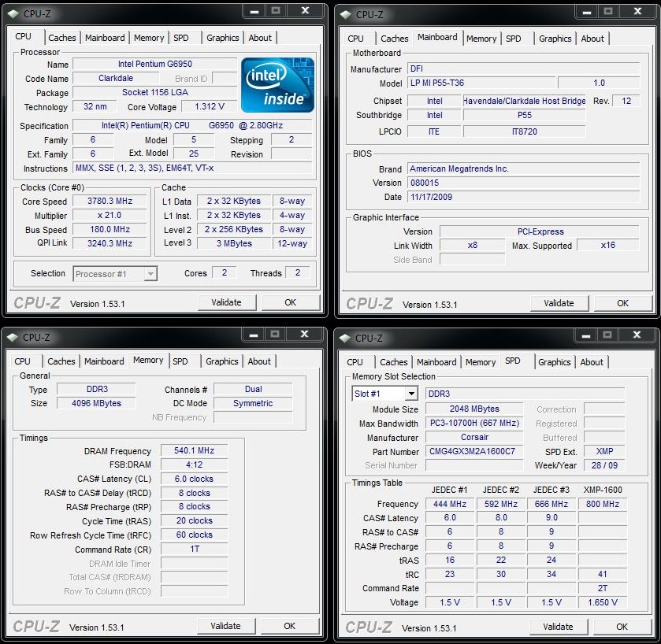
Task: Open Graphics tab in the Memory Slot Selection window
Action: pyautogui.click(x=555, y=362)
